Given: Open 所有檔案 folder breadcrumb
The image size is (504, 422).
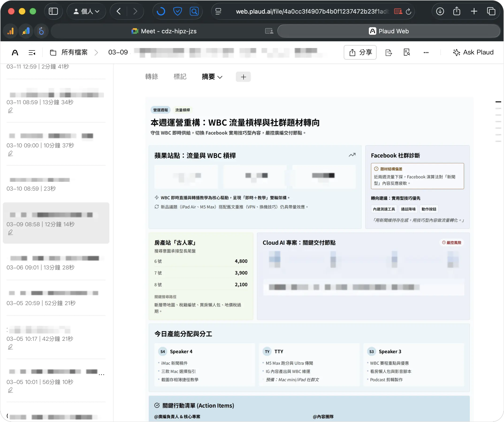Looking at the screenshot, I should 69,52.
